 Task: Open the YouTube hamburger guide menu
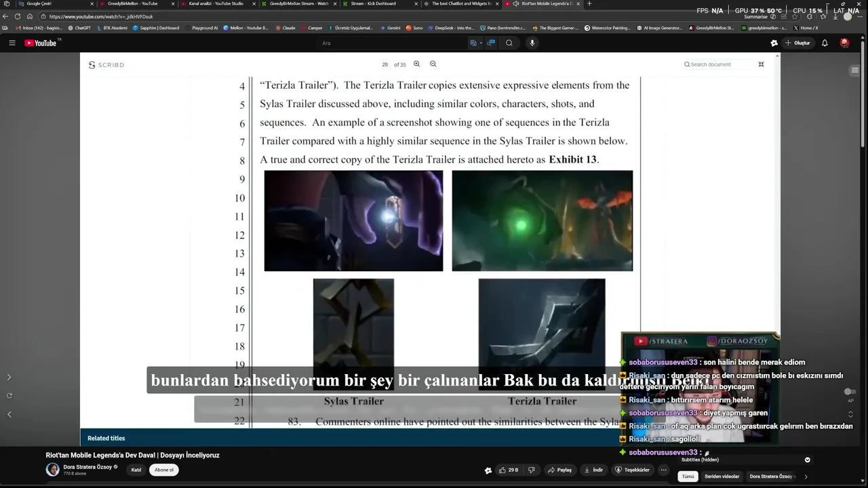[x=12, y=43]
